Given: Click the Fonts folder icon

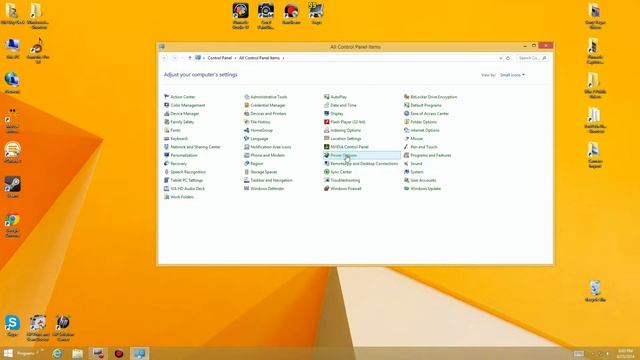Looking at the screenshot, I should pyautogui.click(x=167, y=130).
